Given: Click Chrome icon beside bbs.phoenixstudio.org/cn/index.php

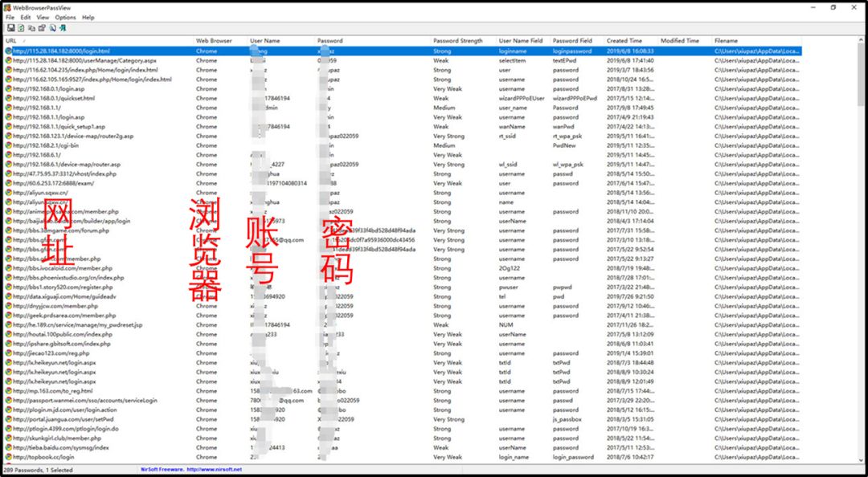Looking at the screenshot, I should click(x=8, y=277).
